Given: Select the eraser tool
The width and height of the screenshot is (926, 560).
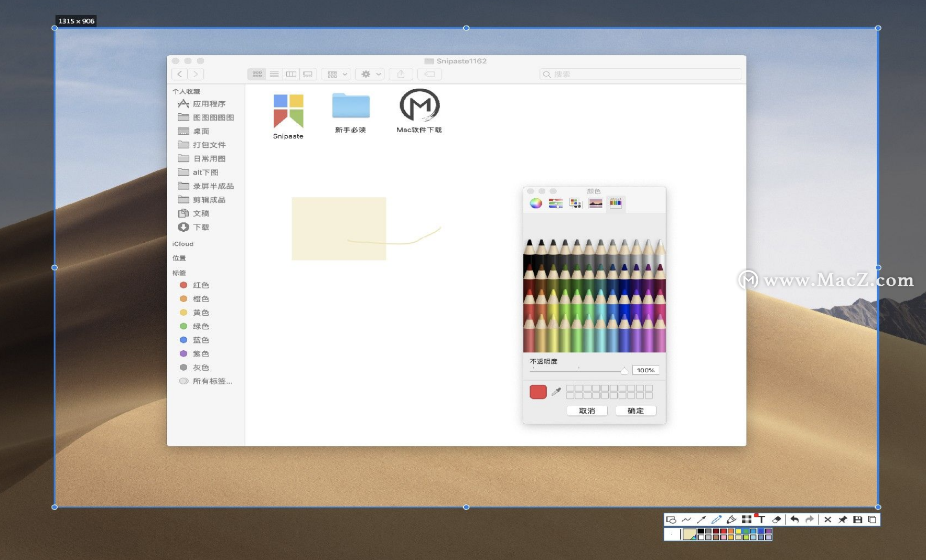Looking at the screenshot, I should [777, 520].
